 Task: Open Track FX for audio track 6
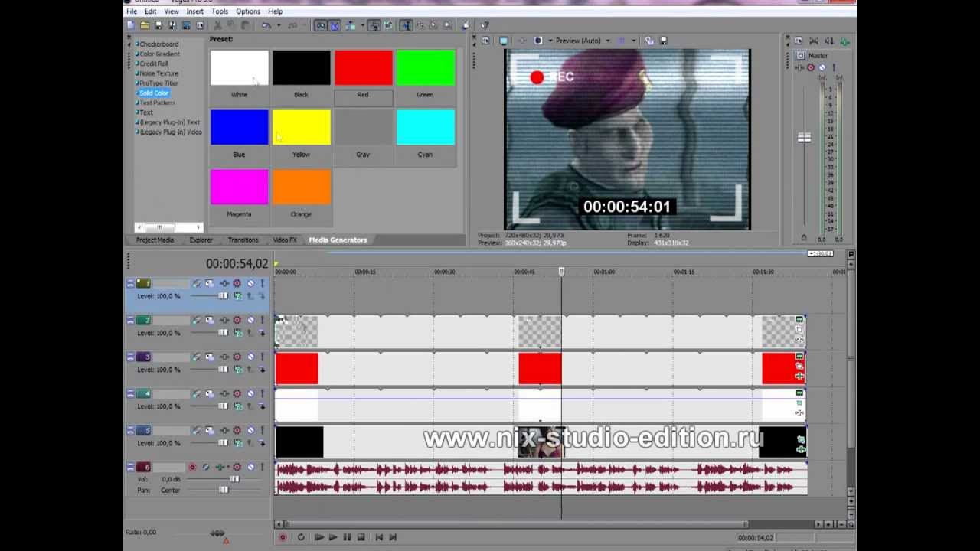tap(220, 467)
